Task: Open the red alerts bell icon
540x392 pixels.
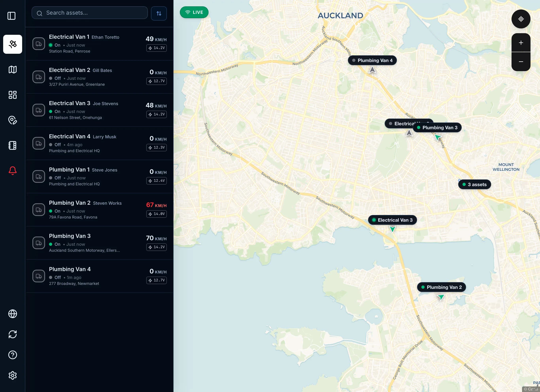Action: coord(13,171)
